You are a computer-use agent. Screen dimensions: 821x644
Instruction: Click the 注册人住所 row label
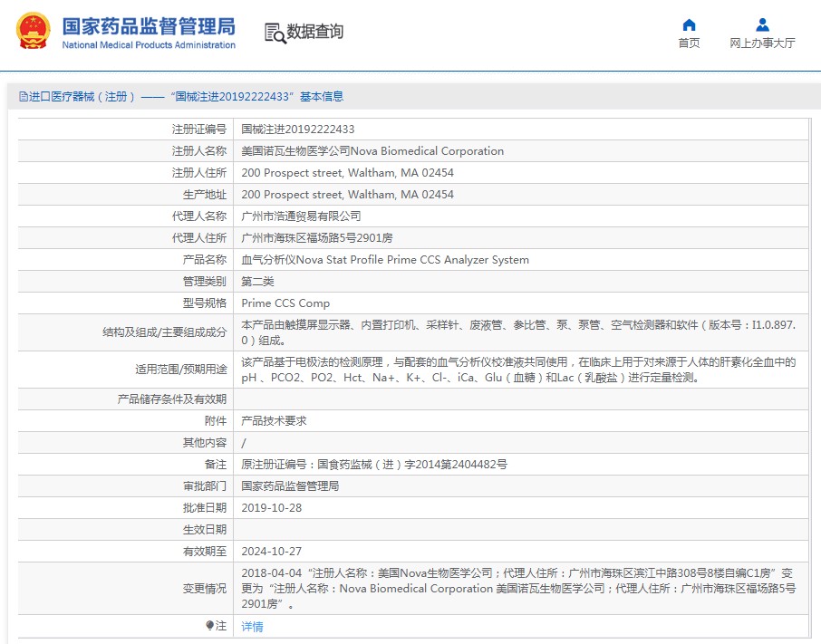[x=199, y=173]
